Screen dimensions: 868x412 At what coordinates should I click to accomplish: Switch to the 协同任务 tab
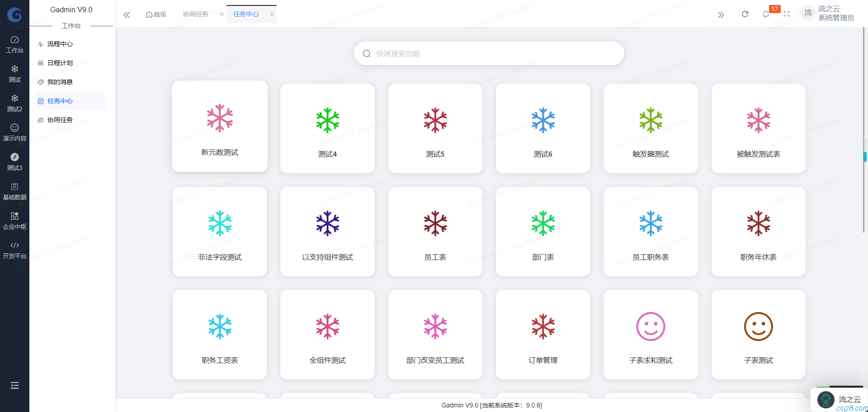[196, 14]
